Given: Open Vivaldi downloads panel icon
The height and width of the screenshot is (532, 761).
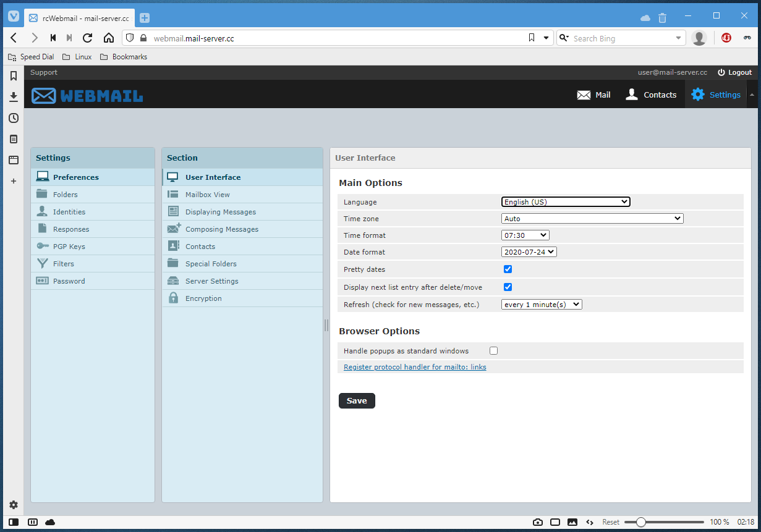Looking at the screenshot, I should [14, 97].
